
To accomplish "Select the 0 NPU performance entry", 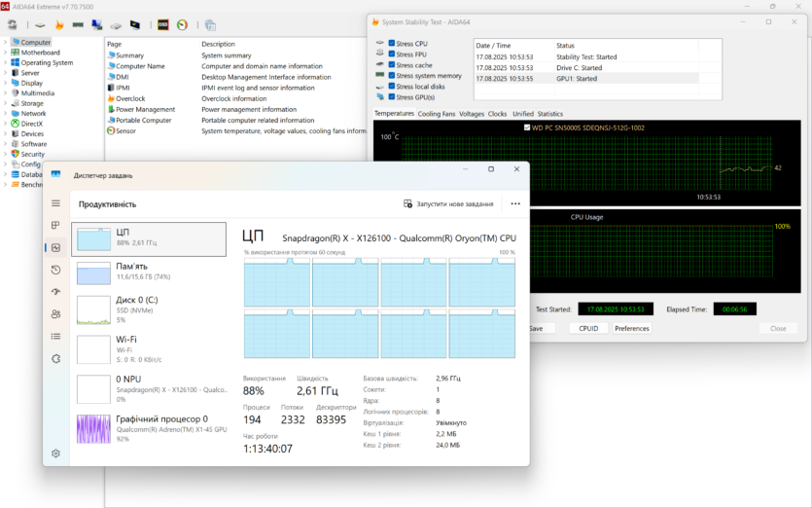I will (x=149, y=388).
